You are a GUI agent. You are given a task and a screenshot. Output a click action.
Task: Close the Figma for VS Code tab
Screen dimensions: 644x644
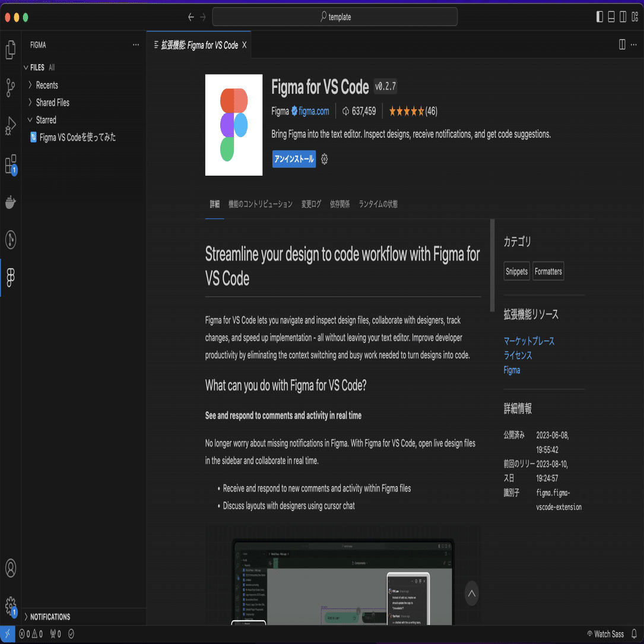245,45
